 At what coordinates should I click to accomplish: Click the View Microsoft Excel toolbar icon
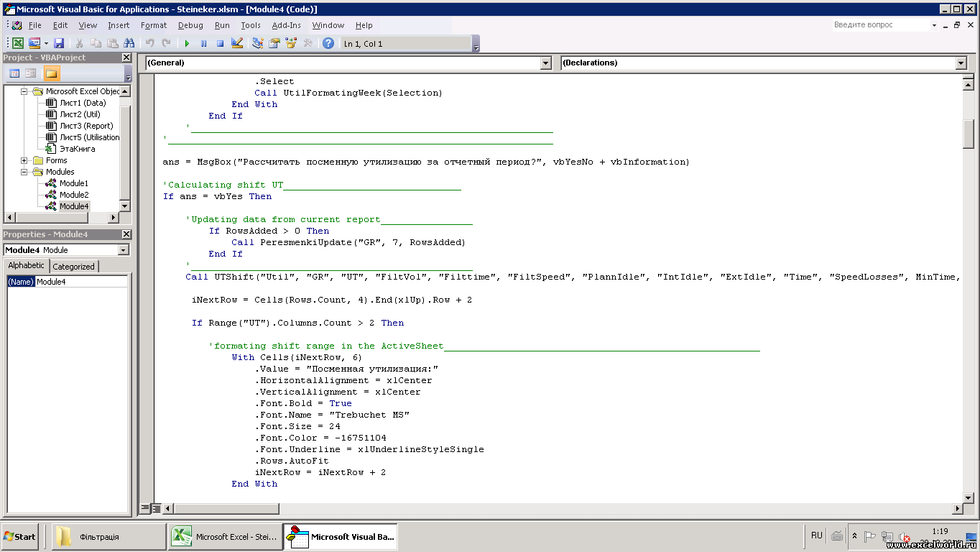18,44
